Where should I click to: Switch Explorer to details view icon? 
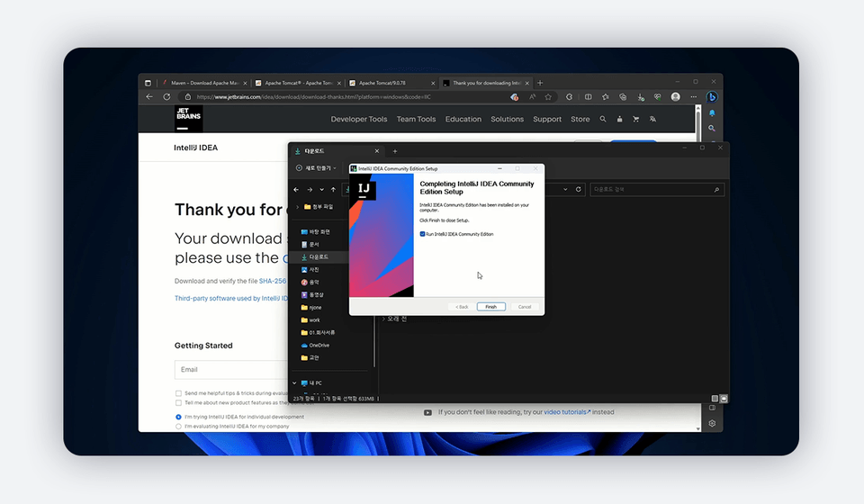(x=715, y=398)
